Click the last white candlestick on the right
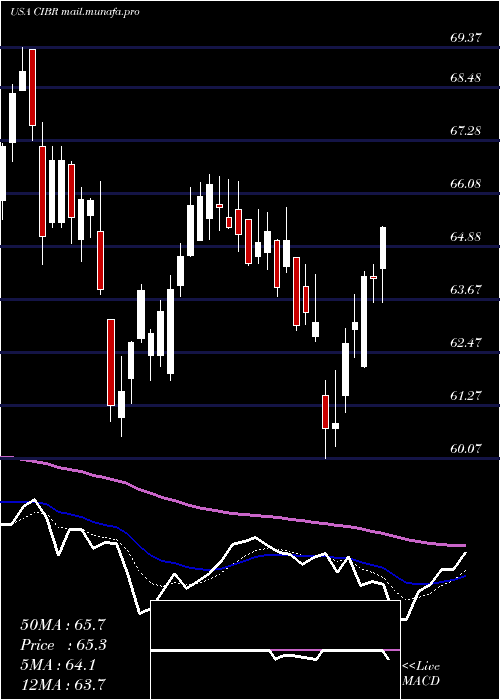The image size is (500, 700). click(x=383, y=248)
